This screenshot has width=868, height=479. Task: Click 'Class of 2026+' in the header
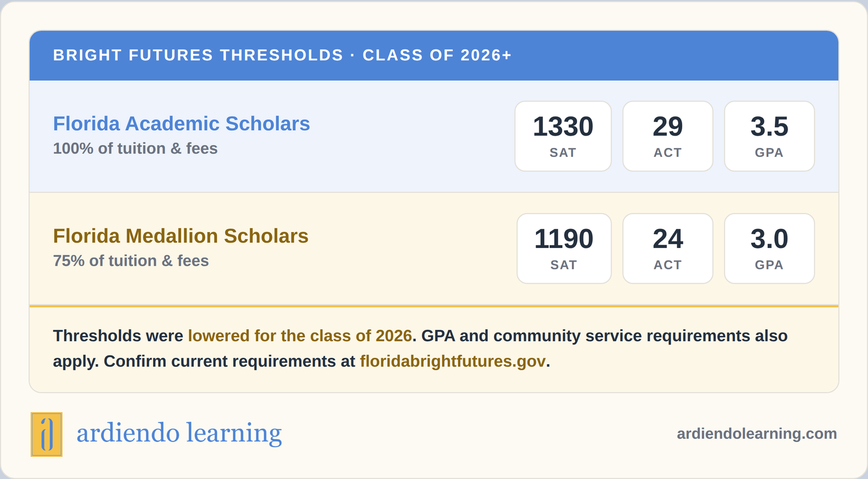coord(437,55)
